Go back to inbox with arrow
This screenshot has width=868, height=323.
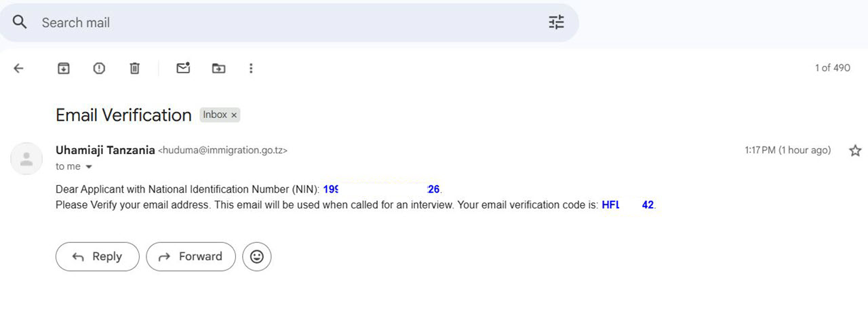pyautogui.click(x=19, y=68)
